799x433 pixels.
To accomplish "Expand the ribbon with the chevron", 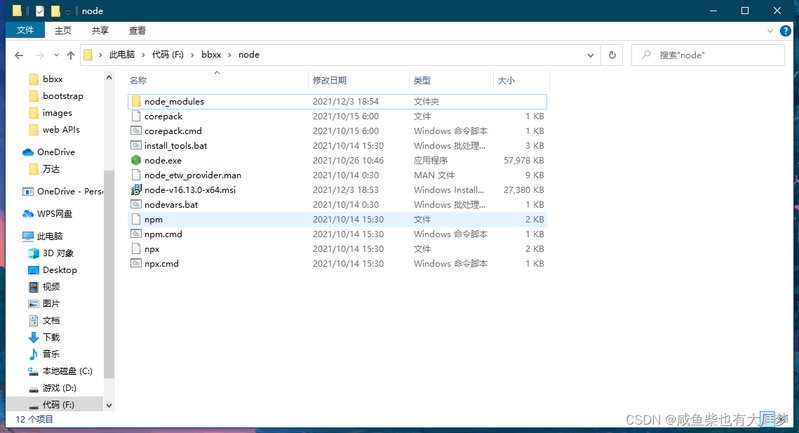I will [770, 31].
